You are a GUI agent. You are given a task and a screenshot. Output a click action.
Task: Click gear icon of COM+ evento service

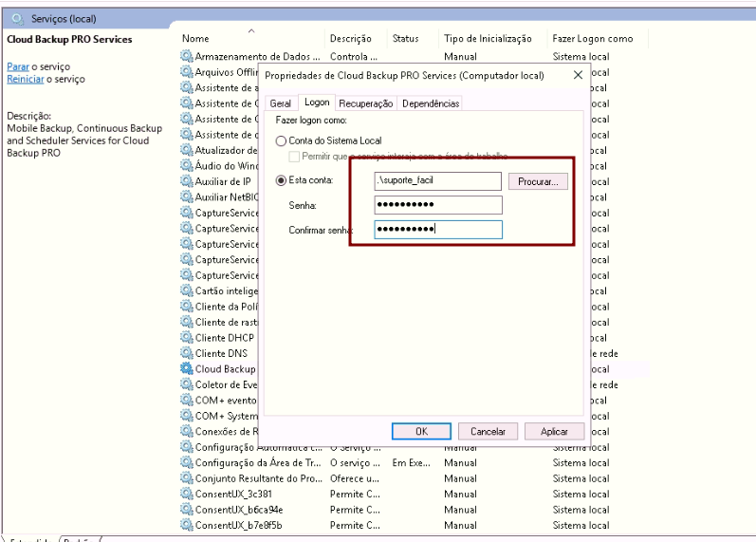click(187, 401)
